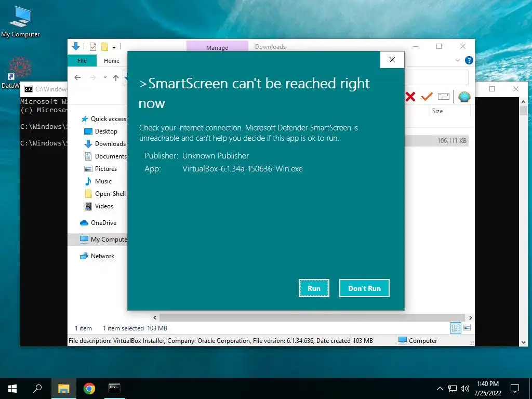Maximize the Command Prompt window
The image size is (532, 399).
[x=492, y=89]
